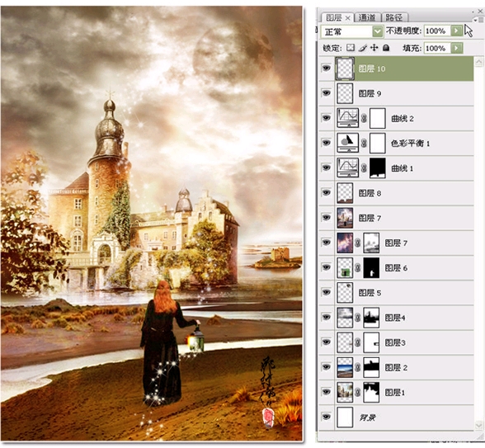Select the 图层 8 layer name
Screen dimensions: 485x448
(x=370, y=193)
